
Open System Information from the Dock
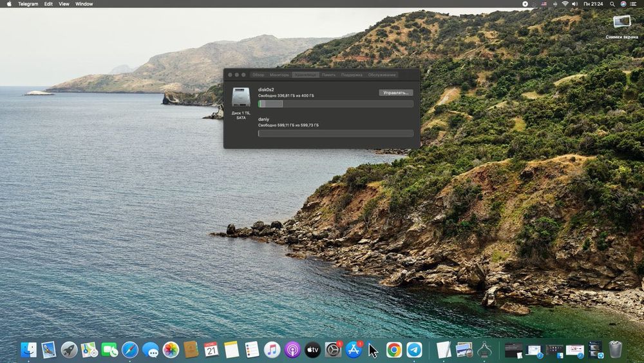pos(485,350)
